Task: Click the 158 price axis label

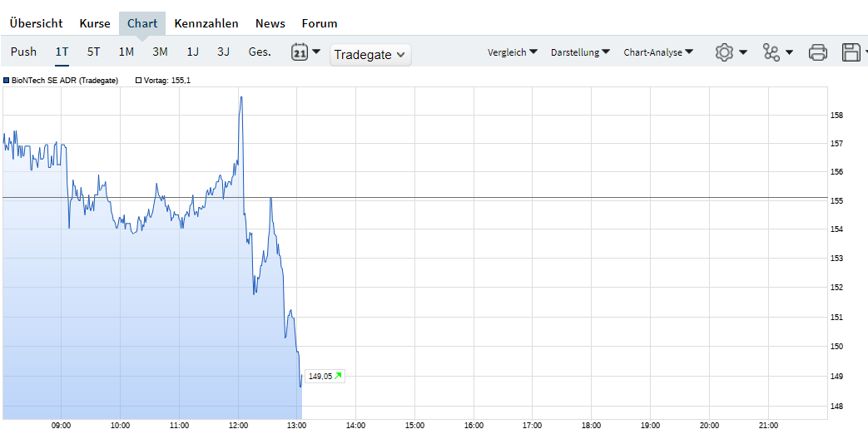Action: 836,115
